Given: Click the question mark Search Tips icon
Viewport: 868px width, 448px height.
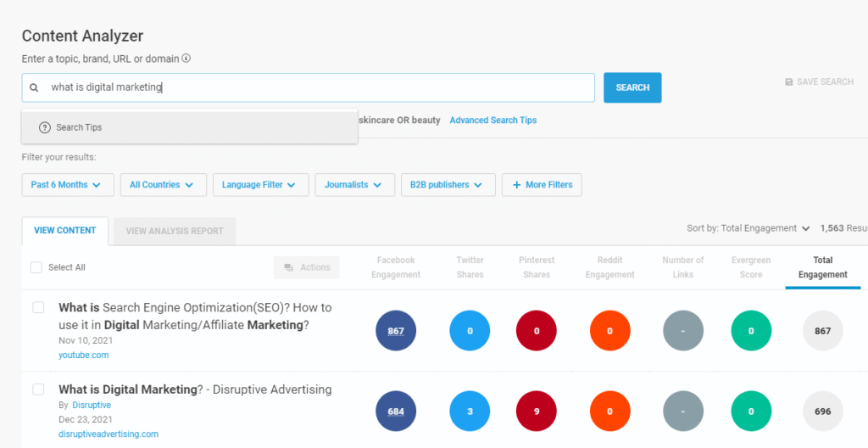Looking at the screenshot, I should click(45, 127).
